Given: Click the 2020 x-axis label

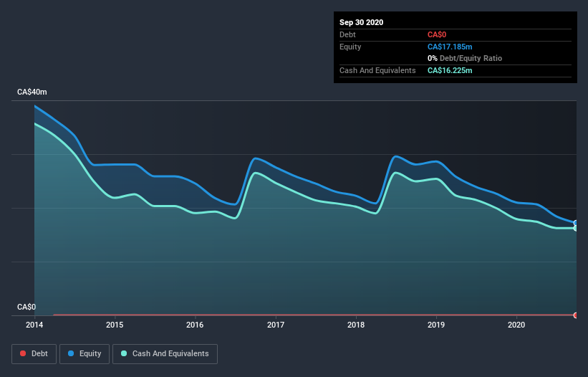Looking at the screenshot, I should (x=516, y=325).
